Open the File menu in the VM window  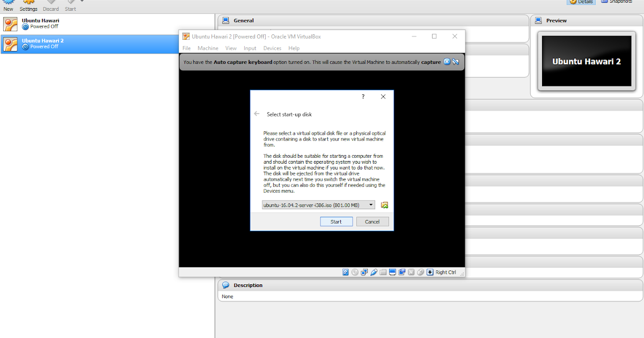pos(186,48)
